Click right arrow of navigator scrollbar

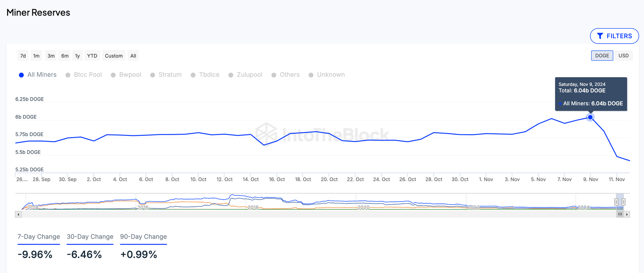tap(627, 214)
